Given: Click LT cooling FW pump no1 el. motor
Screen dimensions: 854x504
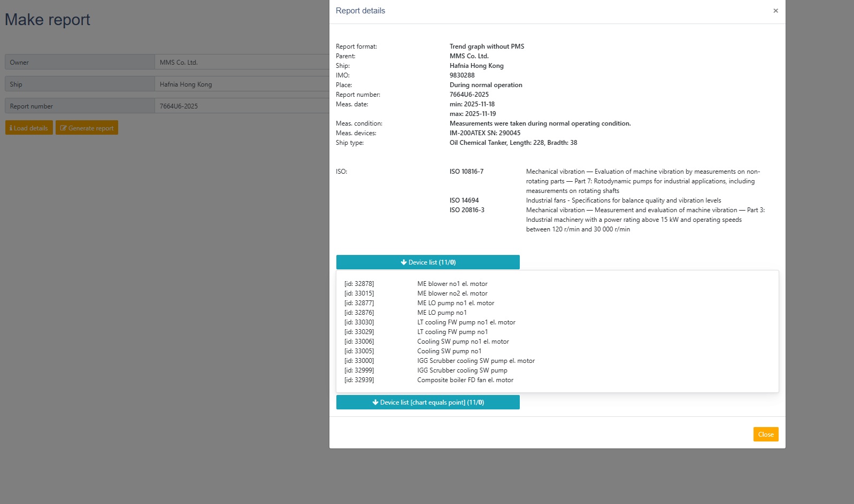Looking at the screenshot, I should pos(466,322).
